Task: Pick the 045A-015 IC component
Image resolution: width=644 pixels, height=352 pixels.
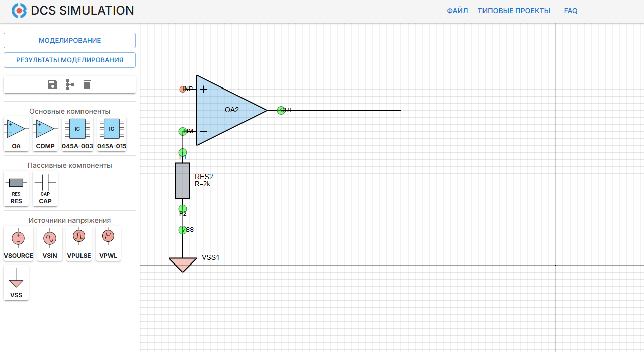Action: coord(112,134)
